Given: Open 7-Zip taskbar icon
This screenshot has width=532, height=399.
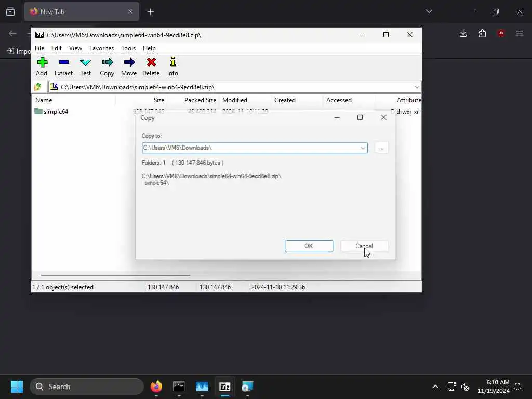Looking at the screenshot, I should pos(224,387).
